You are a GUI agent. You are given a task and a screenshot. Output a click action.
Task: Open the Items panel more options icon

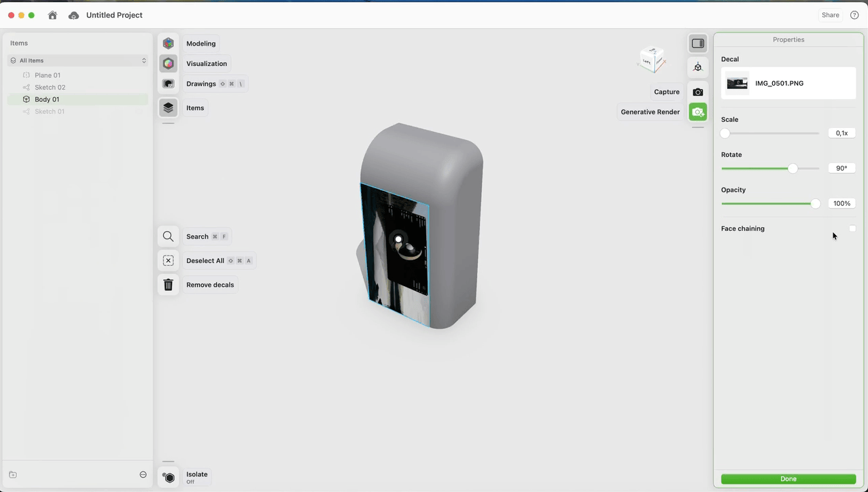coord(143,475)
